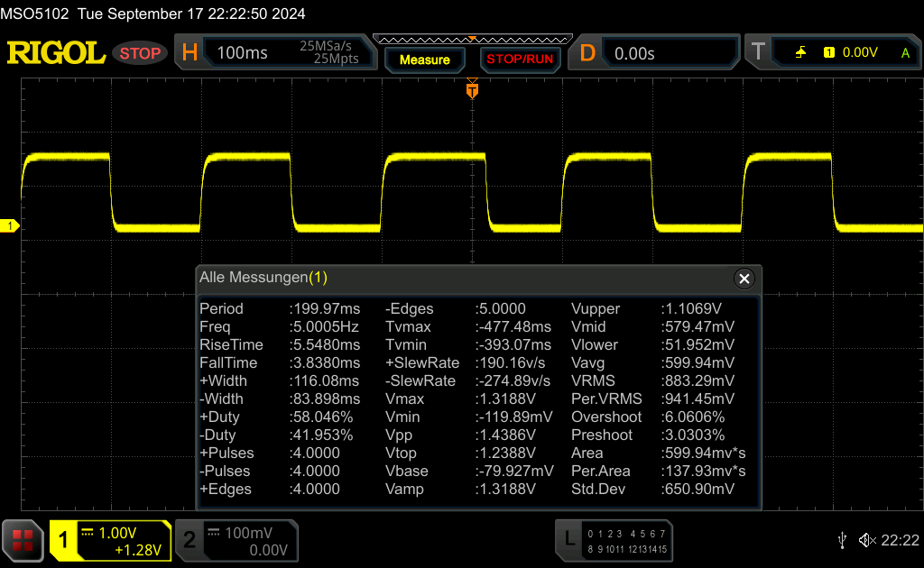Click the Per.VRMS value 941.45mV

tap(698, 399)
